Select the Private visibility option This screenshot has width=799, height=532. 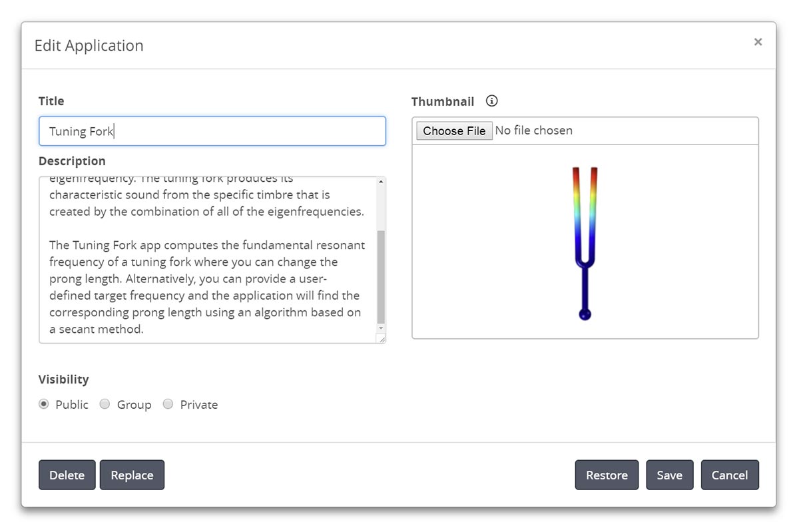tap(168, 404)
